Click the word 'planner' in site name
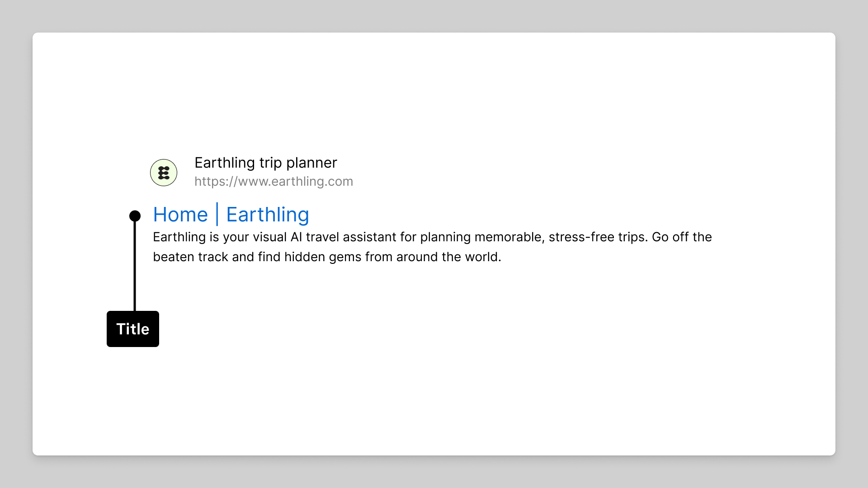868x488 pixels. [311, 163]
